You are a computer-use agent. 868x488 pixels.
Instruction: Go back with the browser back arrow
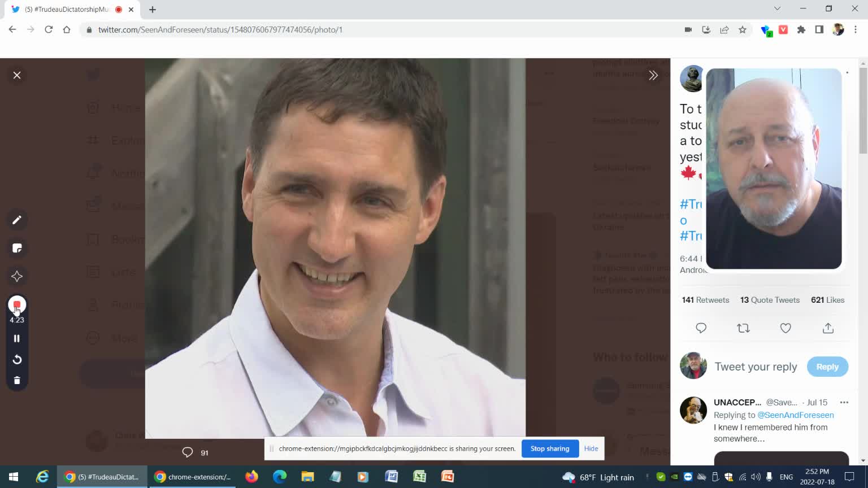pyautogui.click(x=12, y=29)
